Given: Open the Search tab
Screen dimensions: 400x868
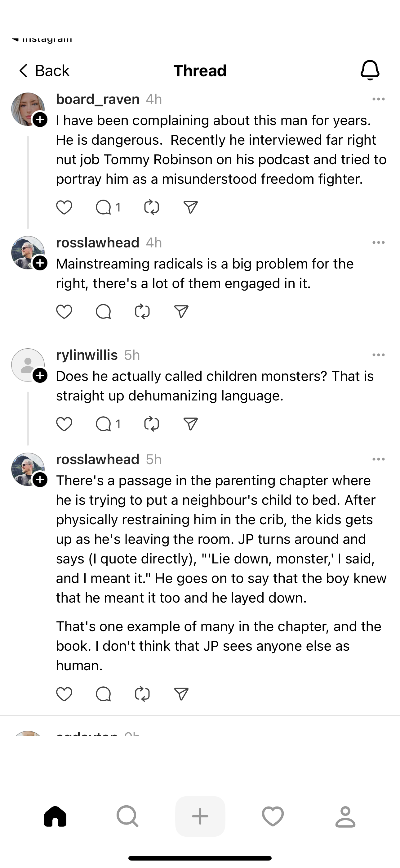Looking at the screenshot, I should point(127,816).
